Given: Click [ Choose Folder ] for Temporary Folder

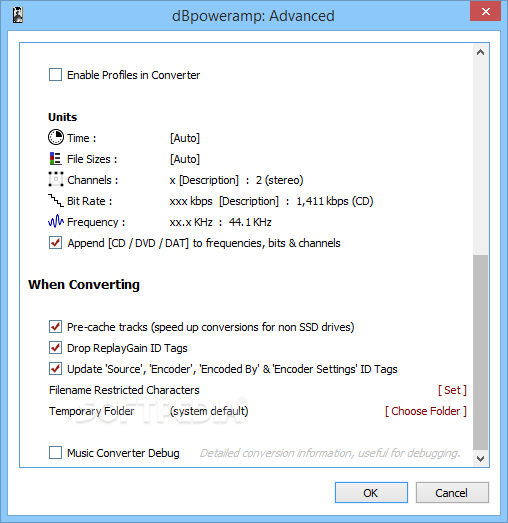Looking at the screenshot, I should click(x=426, y=411).
